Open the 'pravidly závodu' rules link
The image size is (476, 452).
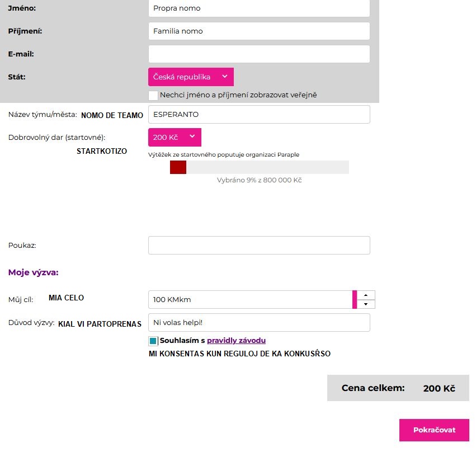pyautogui.click(x=236, y=340)
